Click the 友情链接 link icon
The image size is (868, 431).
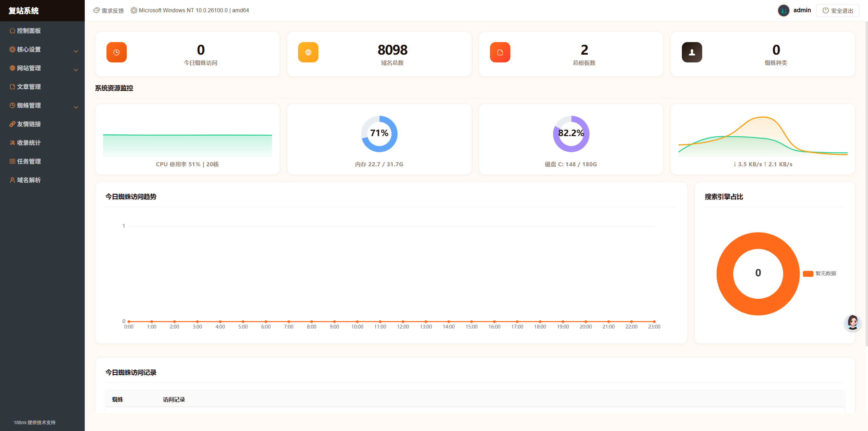point(12,124)
